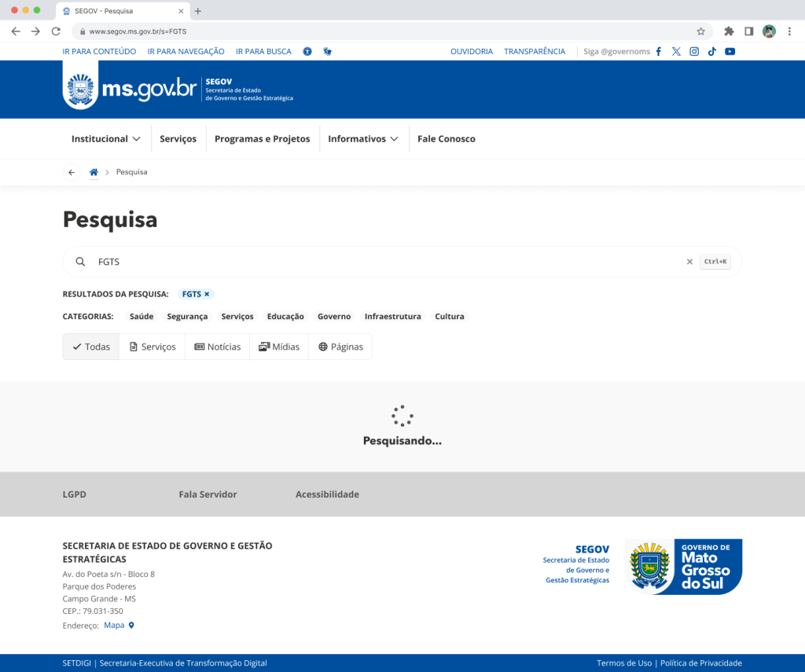Open the YouTube channel icon
This screenshot has height=672, width=805.
730,52
